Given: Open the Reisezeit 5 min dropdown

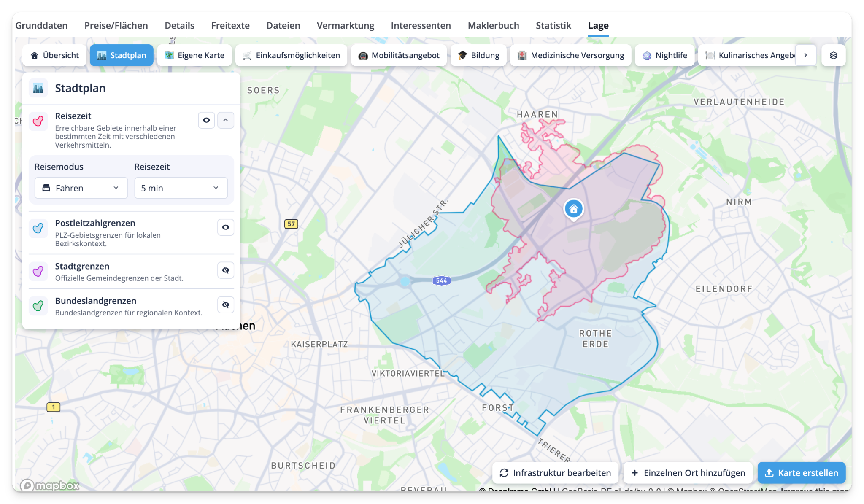Looking at the screenshot, I should 181,188.
